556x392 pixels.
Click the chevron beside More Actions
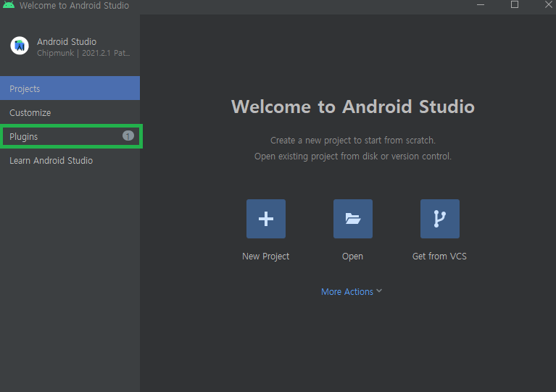tap(379, 291)
